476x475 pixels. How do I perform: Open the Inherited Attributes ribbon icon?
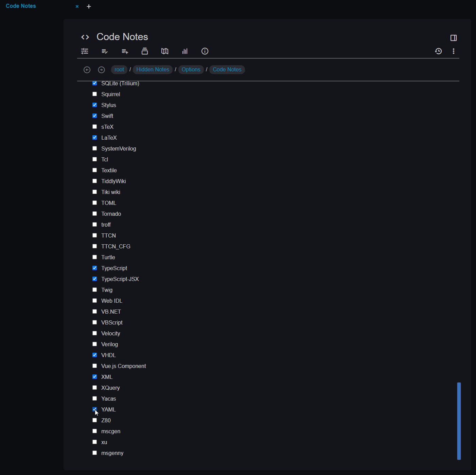pyautogui.click(x=125, y=51)
